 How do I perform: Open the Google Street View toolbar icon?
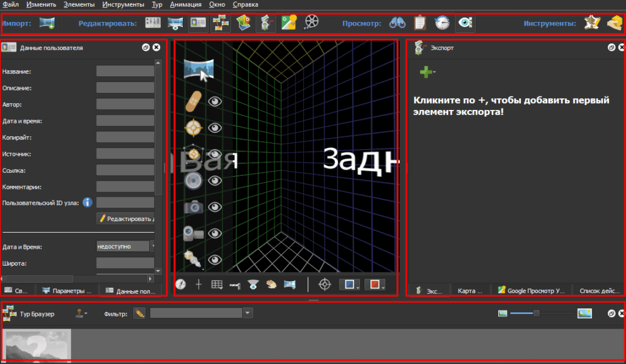(x=289, y=23)
